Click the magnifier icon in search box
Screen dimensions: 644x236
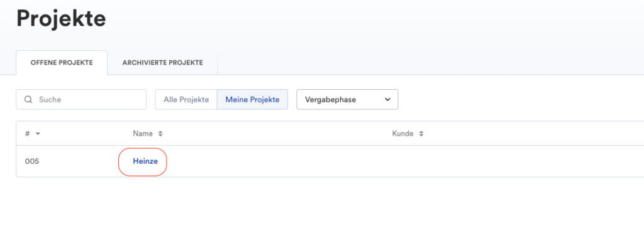tap(28, 100)
